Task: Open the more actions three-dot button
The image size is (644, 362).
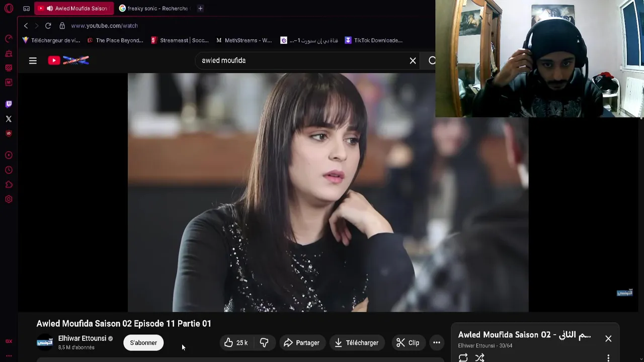Action: coord(437,342)
